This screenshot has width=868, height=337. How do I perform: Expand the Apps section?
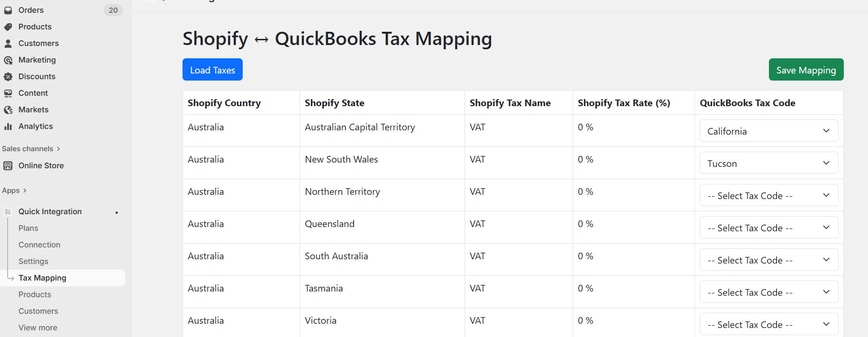(x=14, y=191)
